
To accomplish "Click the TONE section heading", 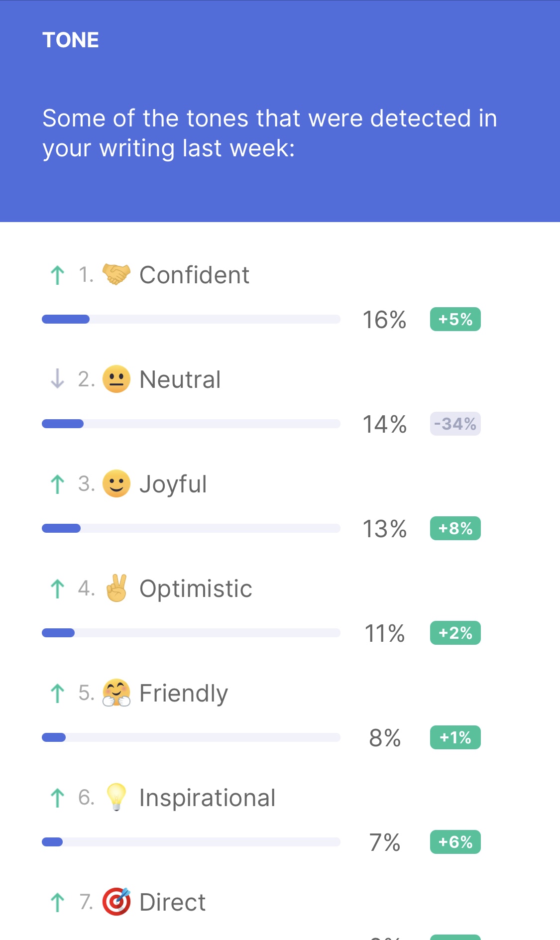I will [71, 40].
